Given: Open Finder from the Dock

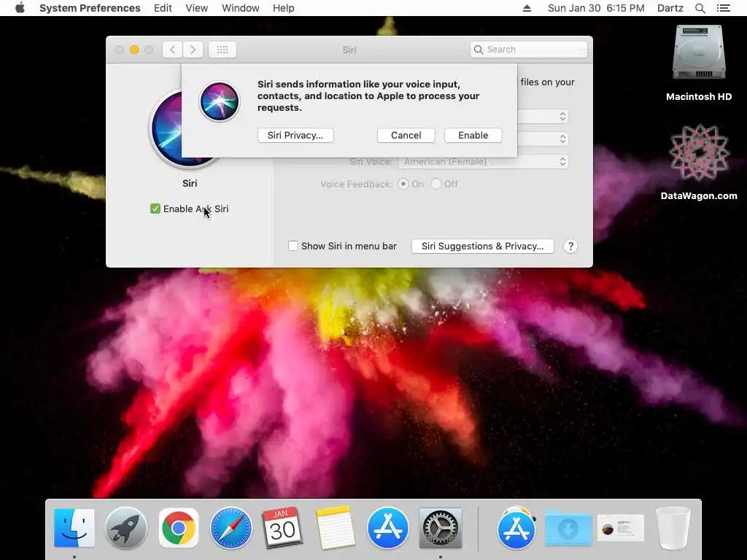Looking at the screenshot, I should (74, 528).
